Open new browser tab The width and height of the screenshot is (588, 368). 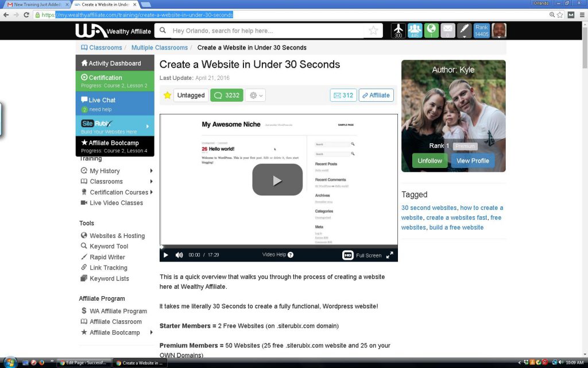point(145,5)
